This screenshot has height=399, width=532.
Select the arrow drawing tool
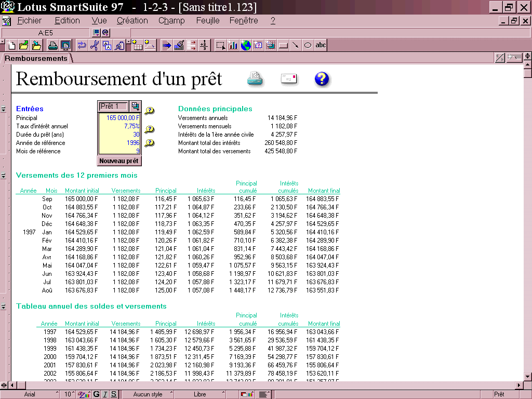click(x=296, y=45)
